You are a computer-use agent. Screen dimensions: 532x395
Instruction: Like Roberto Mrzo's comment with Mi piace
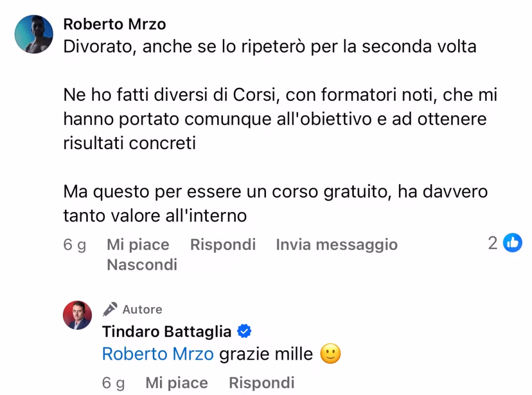(x=138, y=244)
